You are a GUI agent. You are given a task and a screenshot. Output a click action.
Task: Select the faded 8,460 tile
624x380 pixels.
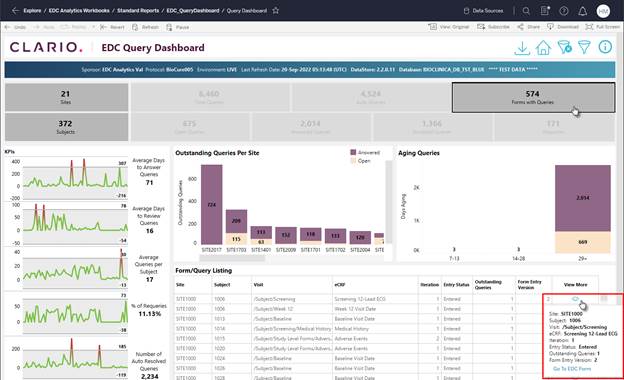click(210, 97)
